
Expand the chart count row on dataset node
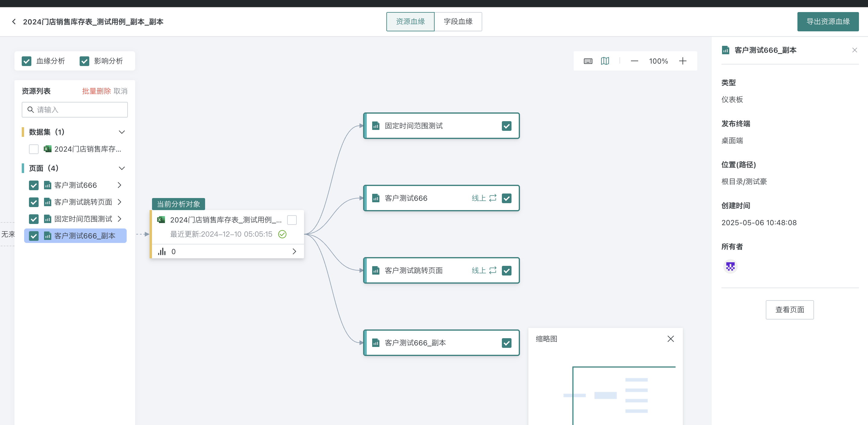pos(294,252)
